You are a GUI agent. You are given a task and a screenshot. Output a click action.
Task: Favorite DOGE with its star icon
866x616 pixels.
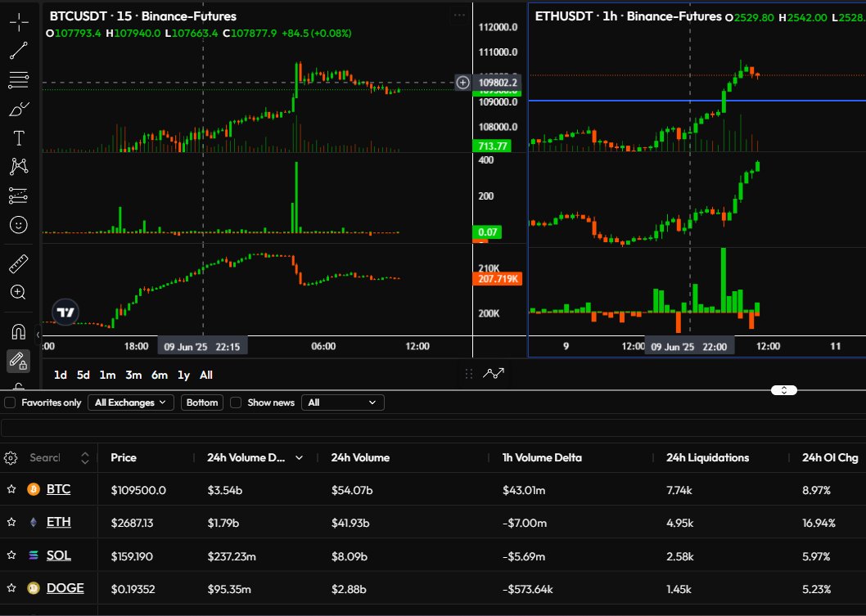tap(11, 588)
